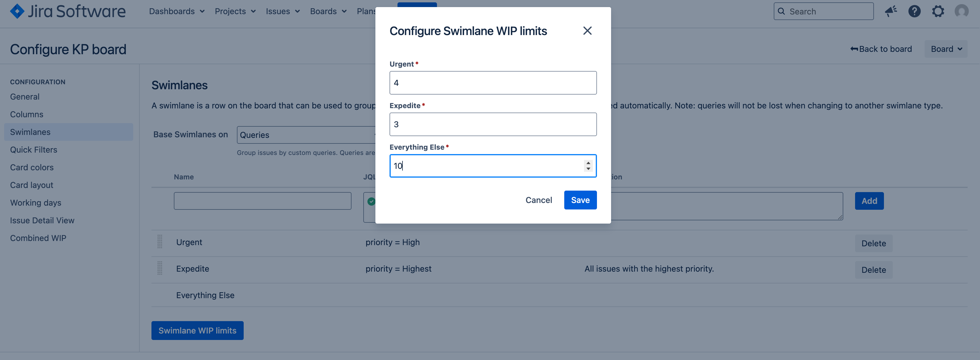Click the Jira Software logo
Screen dimensions: 980x360
coord(68,11)
